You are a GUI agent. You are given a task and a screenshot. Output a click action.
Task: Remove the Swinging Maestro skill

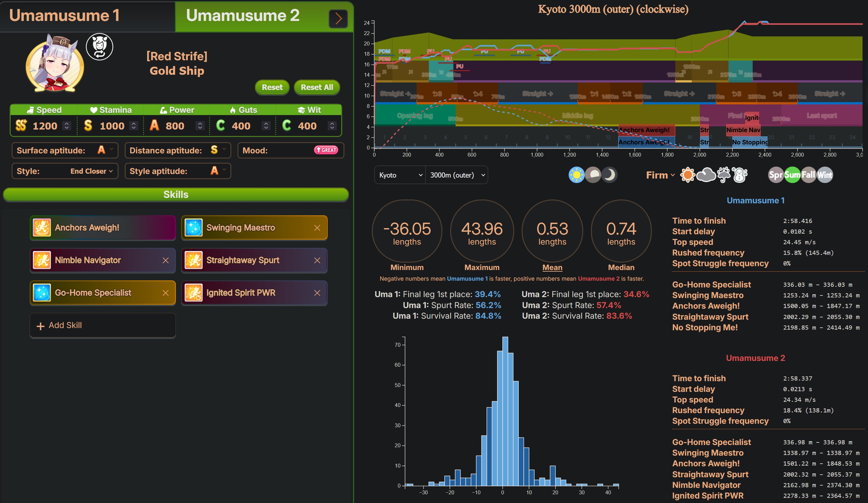(x=317, y=228)
